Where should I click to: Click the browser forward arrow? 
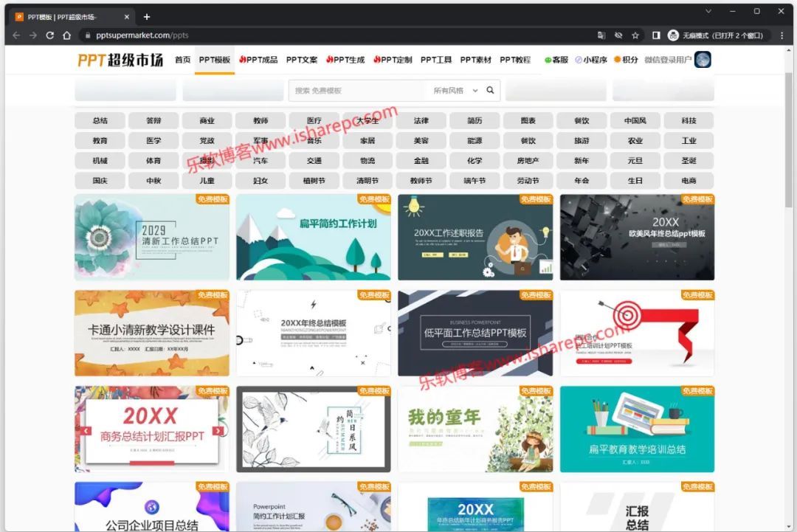(x=33, y=35)
